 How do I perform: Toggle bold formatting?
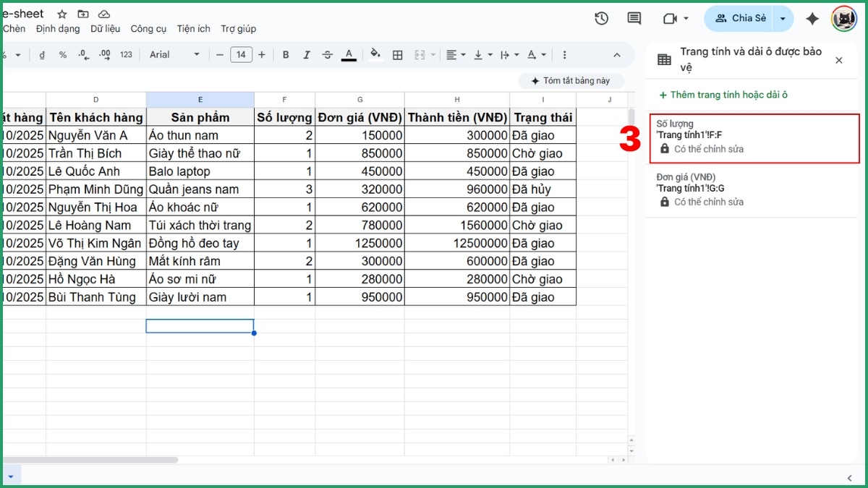pos(286,54)
